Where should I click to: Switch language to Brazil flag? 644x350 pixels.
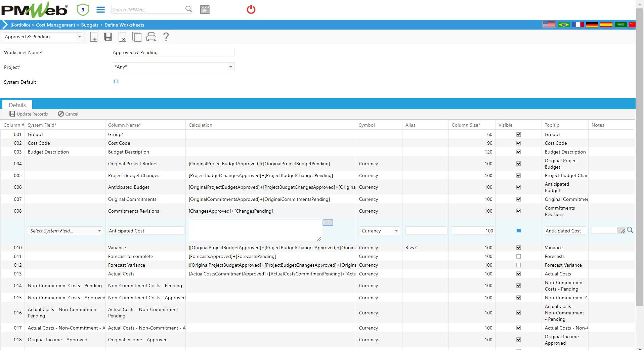pyautogui.click(x=564, y=25)
